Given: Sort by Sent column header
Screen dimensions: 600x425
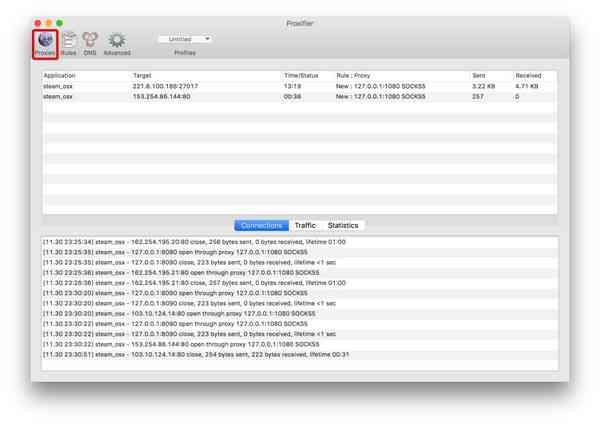Looking at the screenshot, I should [x=490, y=76].
